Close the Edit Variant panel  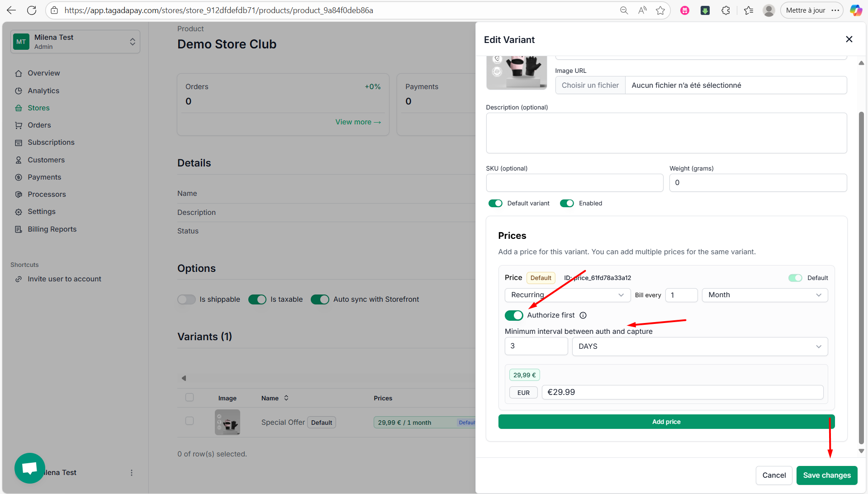(849, 39)
